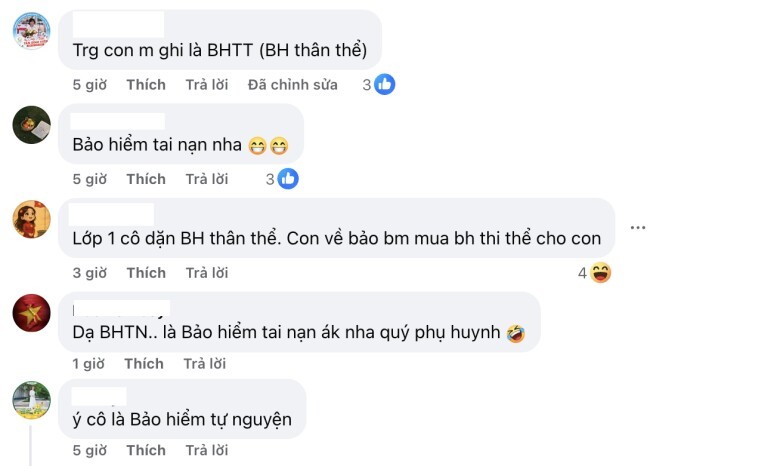
Task: Like the 'Bảo hiểm tai nạn nha' comment
Action: (146, 179)
